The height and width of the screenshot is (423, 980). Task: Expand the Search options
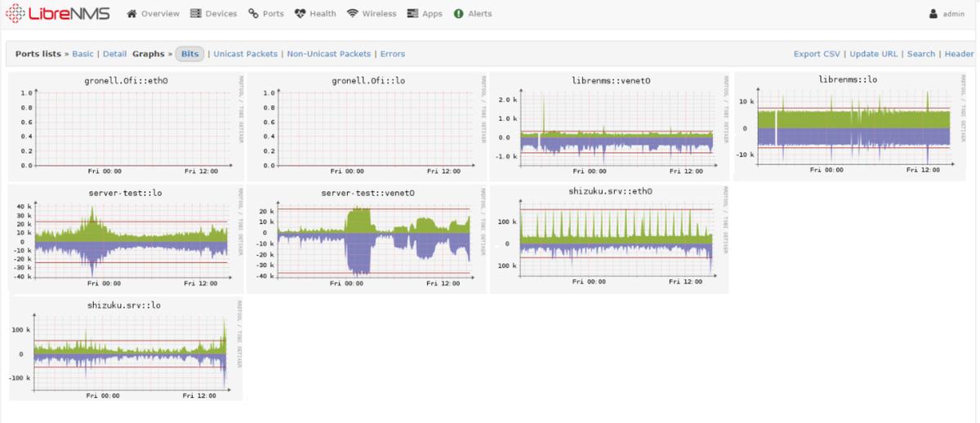(x=921, y=54)
